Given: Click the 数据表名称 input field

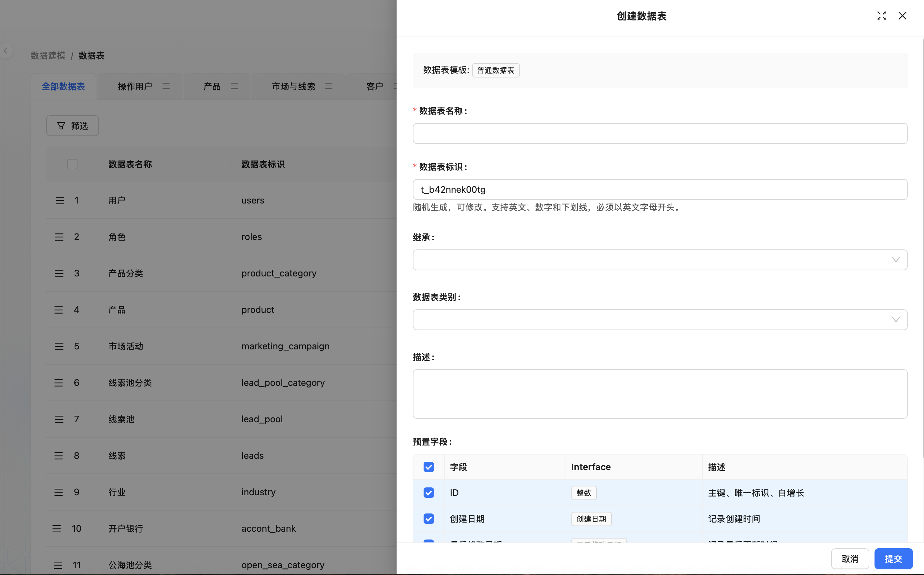Looking at the screenshot, I should click(x=660, y=133).
